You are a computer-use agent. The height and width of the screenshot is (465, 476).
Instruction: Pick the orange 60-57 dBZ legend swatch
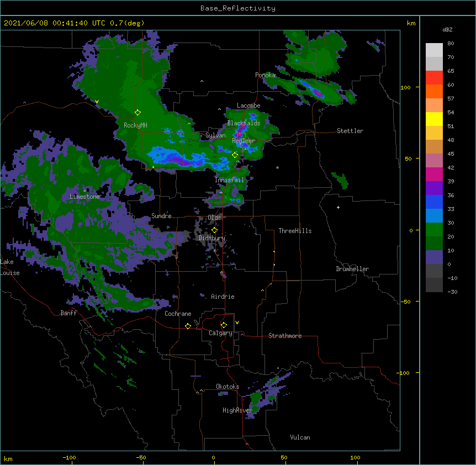434,91
